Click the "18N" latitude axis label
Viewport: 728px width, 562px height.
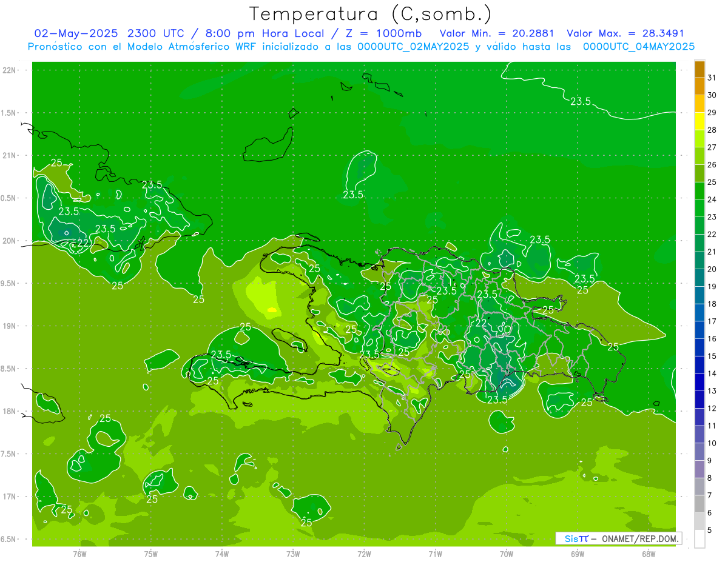coord(10,412)
